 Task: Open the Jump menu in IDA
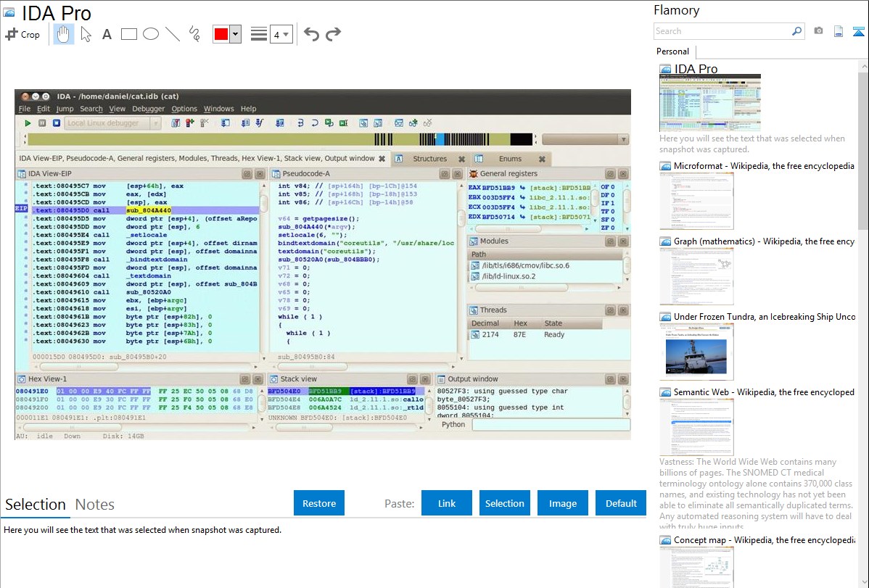65,109
